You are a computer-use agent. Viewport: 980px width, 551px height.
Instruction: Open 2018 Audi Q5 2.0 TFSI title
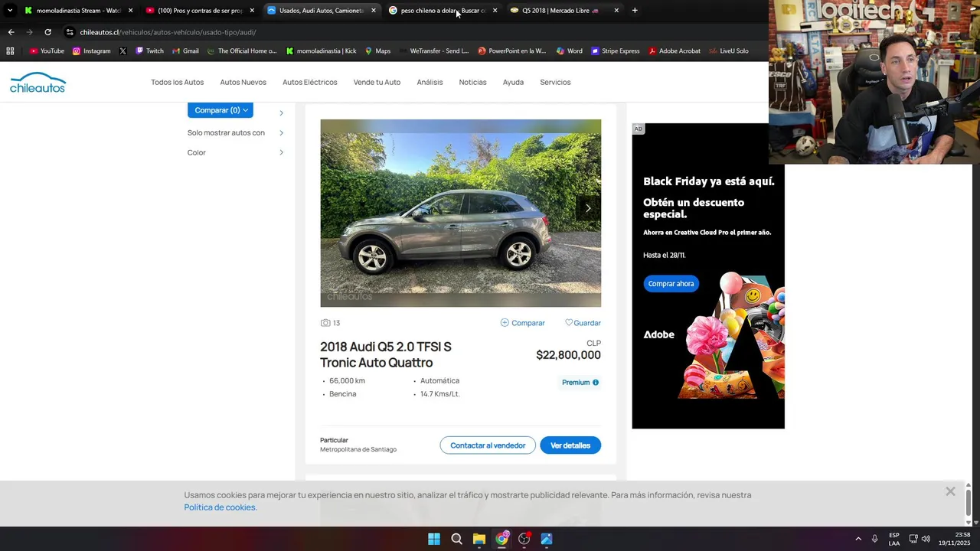click(386, 354)
